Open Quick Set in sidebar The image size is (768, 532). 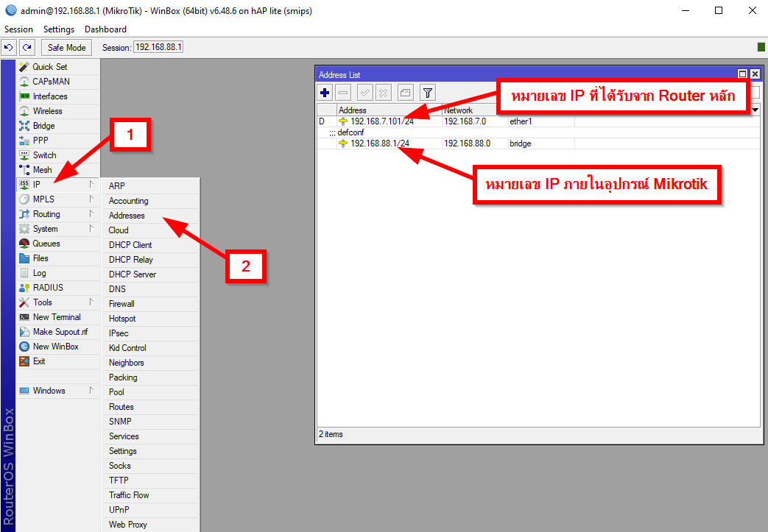point(57,66)
